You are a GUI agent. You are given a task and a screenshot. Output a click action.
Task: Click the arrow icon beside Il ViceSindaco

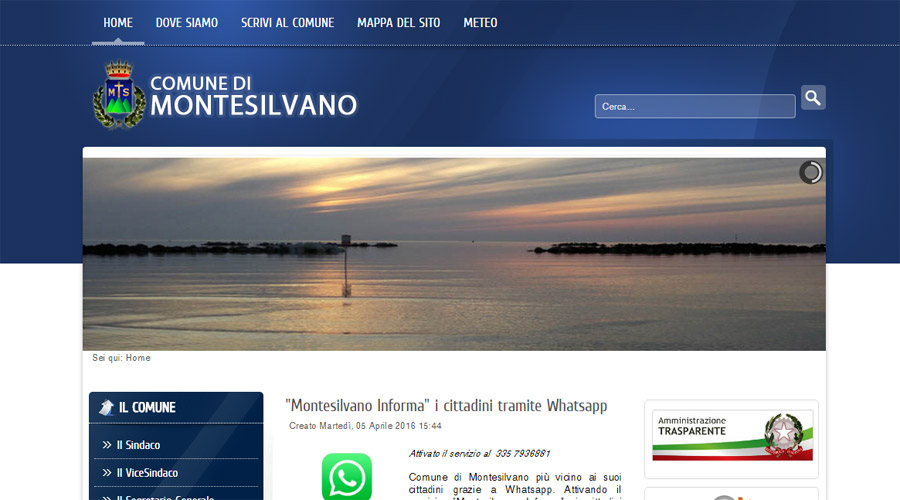107,472
